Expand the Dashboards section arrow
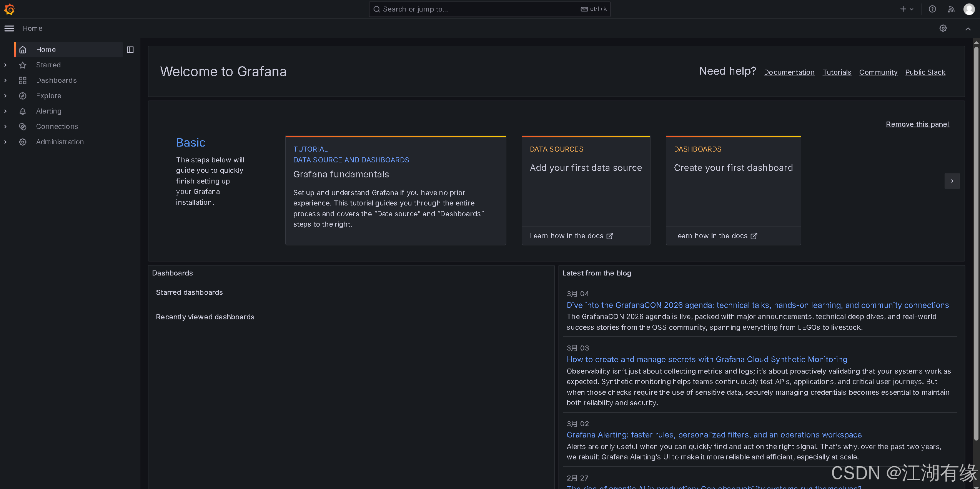The width and height of the screenshot is (980, 489). 5,80
